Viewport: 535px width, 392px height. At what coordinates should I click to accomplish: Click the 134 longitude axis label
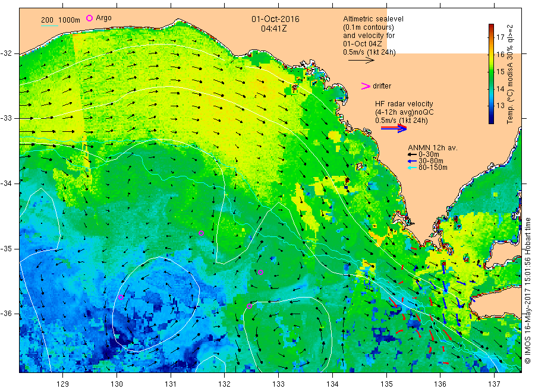click(332, 384)
